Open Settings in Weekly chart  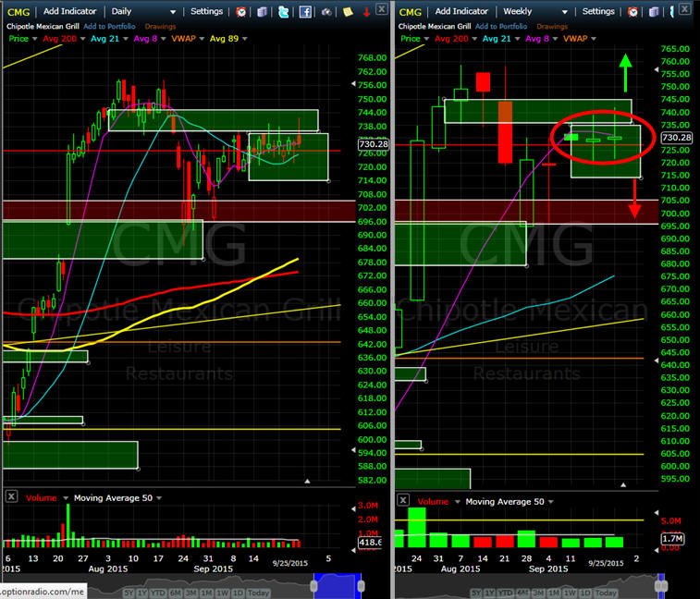tap(598, 12)
